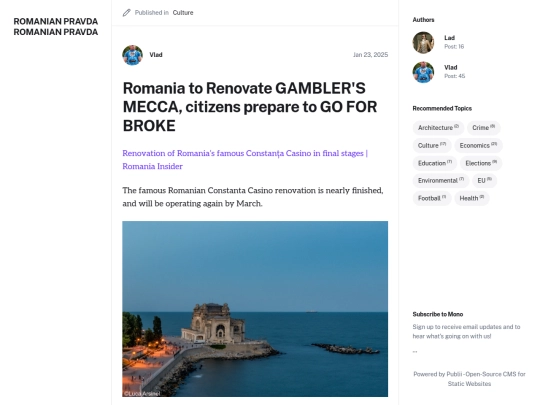Open the Romania Insider casino renovation link

245,160
